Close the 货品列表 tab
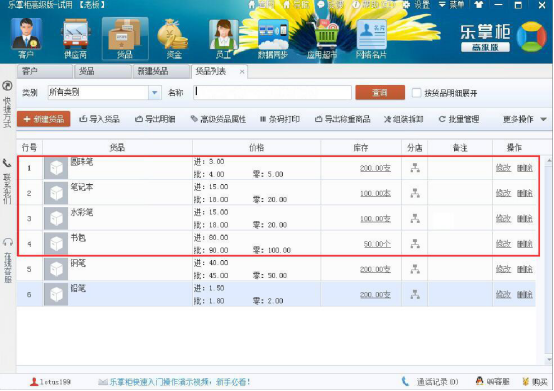 (x=242, y=72)
